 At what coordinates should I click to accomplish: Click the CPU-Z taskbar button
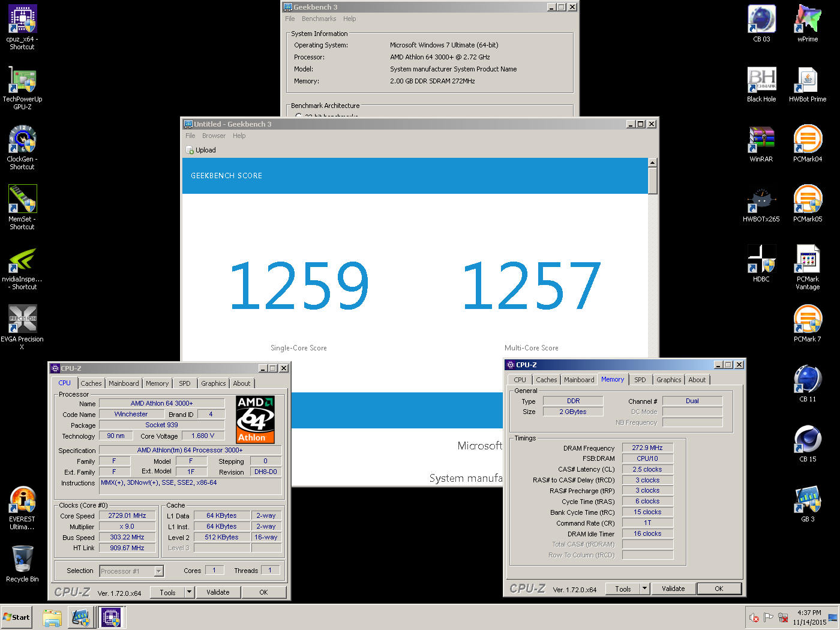[x=111, y=617]
